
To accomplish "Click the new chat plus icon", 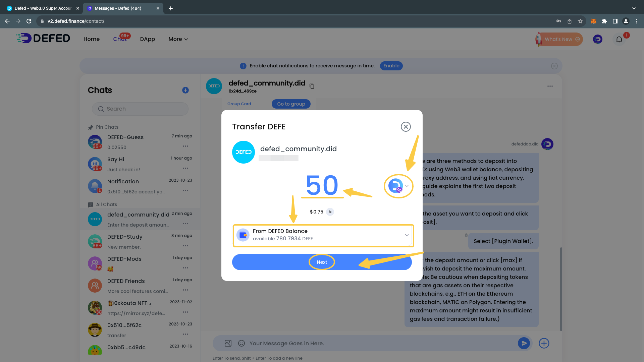I will pos(185,90).
